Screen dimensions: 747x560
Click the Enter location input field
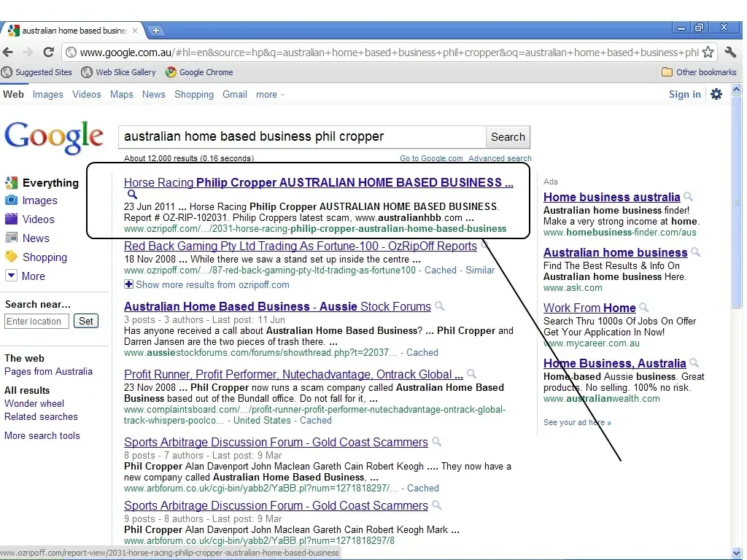click(x=36, y=322)
